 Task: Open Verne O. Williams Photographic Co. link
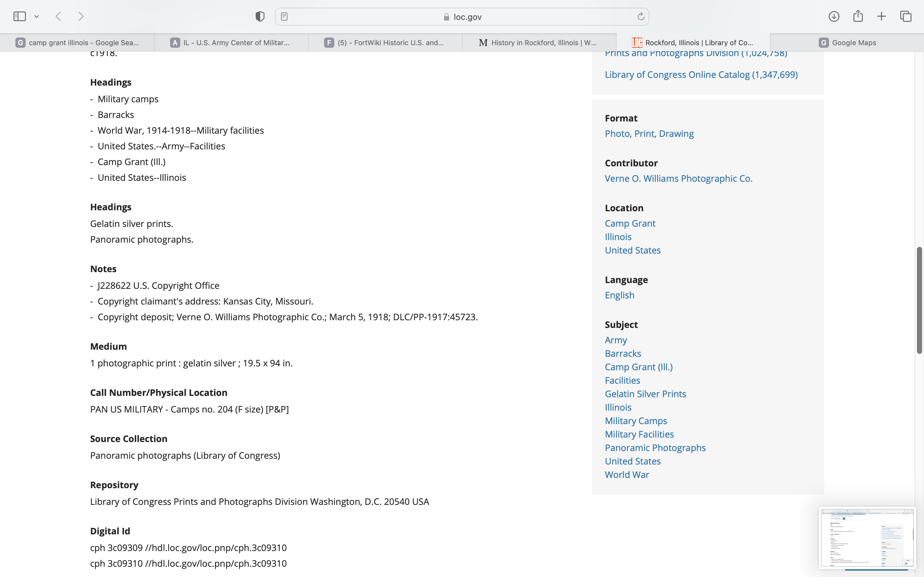pyautogui.click(x=679, y=179)
